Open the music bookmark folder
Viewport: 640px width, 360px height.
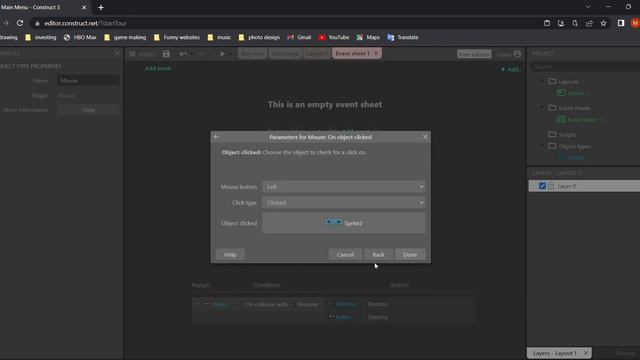(219, 37)
